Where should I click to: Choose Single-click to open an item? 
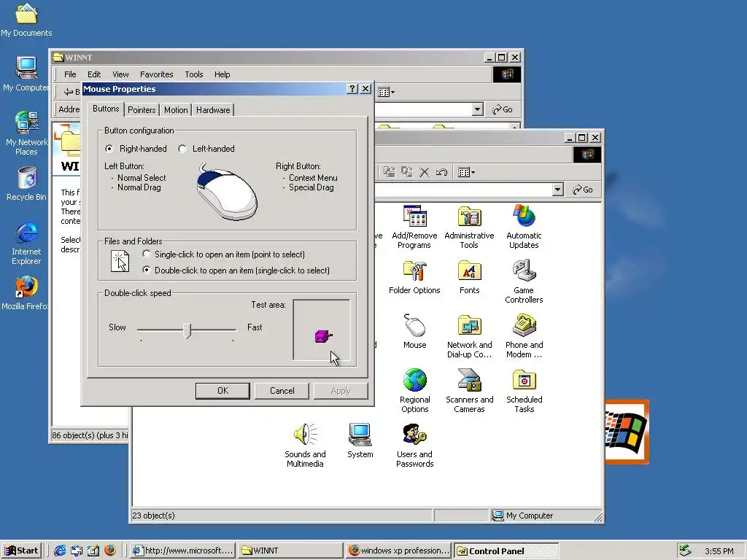[146, 254]
